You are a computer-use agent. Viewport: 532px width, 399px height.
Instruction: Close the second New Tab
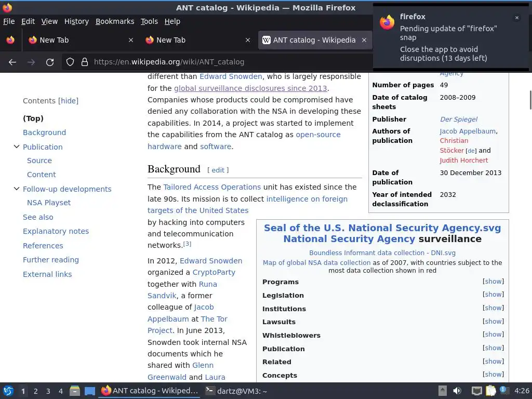point(248,40)
